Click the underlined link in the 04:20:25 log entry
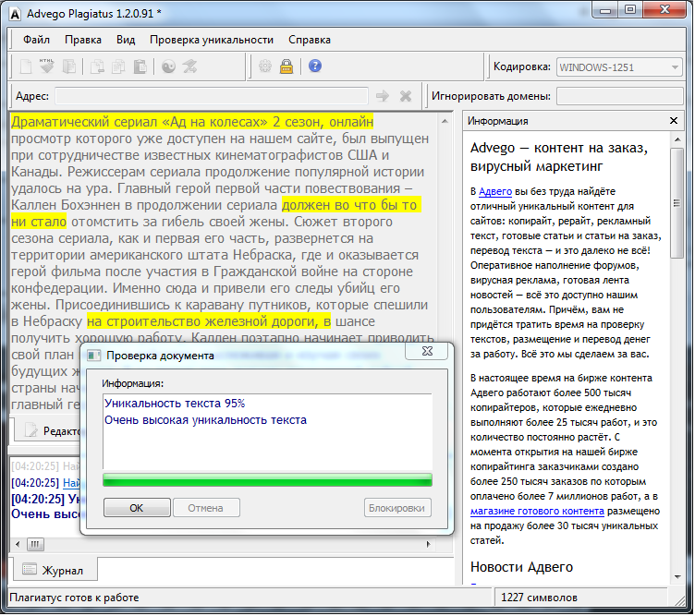This screenshot has height=616, width=695. pos(71,483)
